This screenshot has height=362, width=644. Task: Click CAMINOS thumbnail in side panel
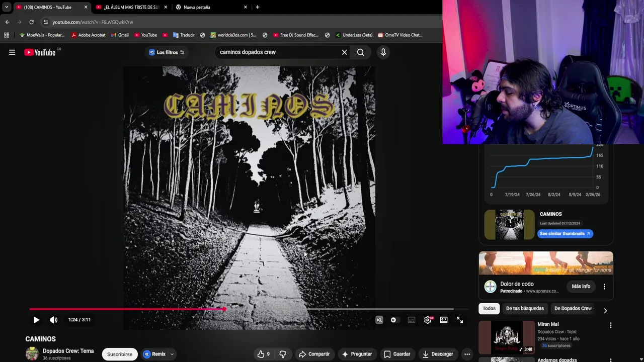(x=509, y=225)
